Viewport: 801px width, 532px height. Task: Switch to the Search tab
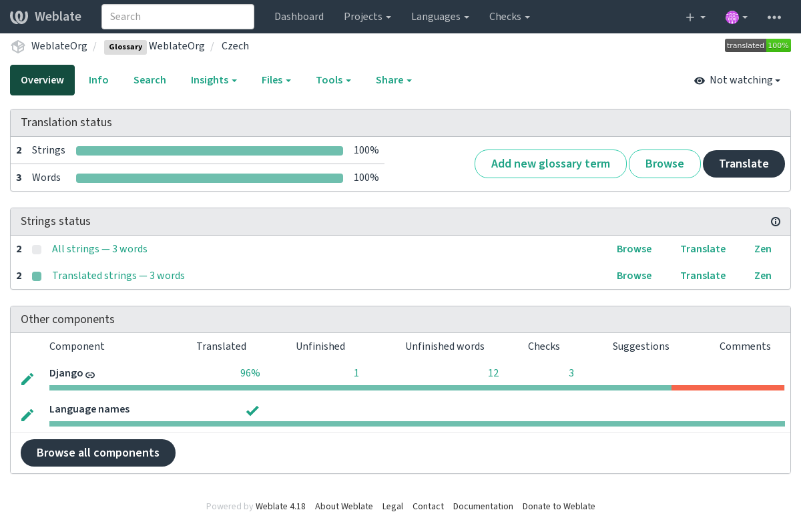(x=150, y=80)
